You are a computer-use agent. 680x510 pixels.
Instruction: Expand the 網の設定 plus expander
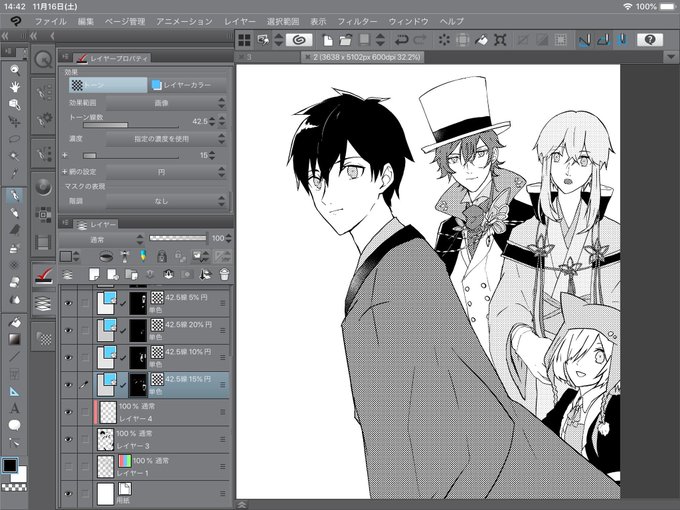tap(65, 172)
